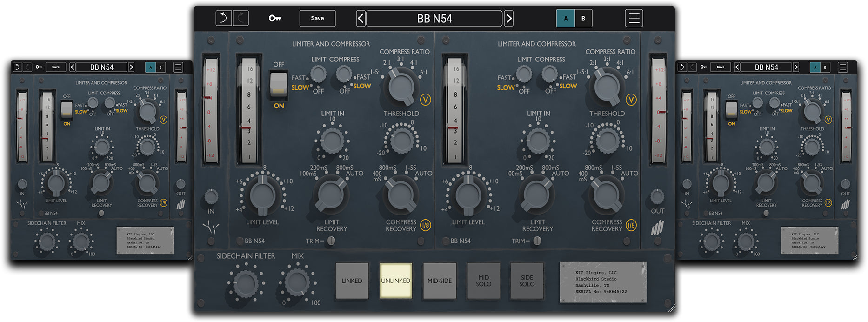The image size is (868, 322).
Task: Go to next preset in right window
Action: (x=796, y=67)
